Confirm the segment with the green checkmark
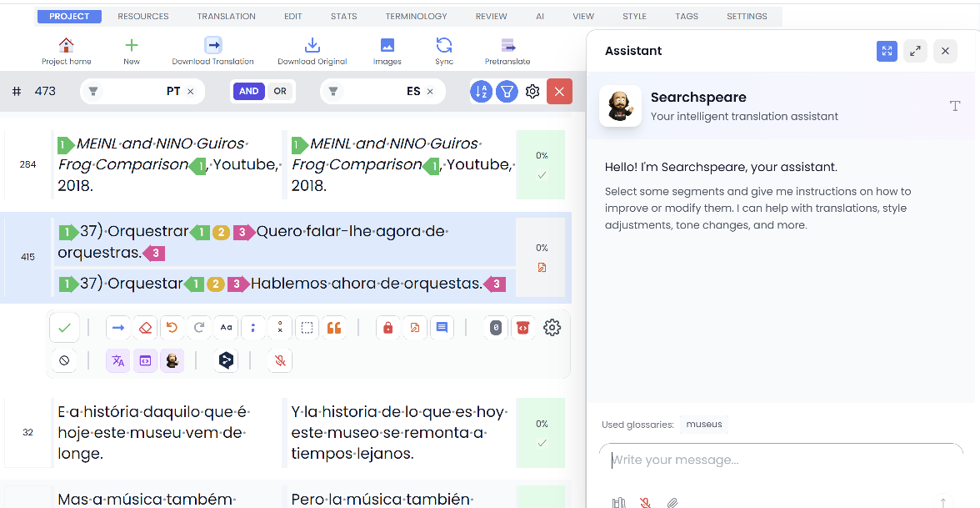The width and height of the screenshot is (980, 508). click(x=64, y=327)
